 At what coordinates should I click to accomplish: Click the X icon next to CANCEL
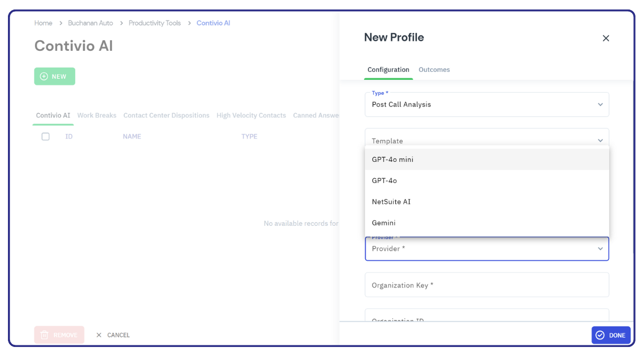98,335
